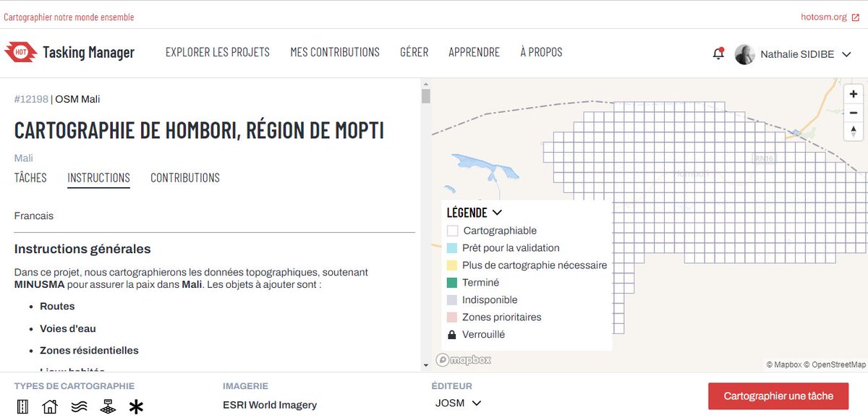Collapse the LÉGENDE panel

tap(475, 213)
